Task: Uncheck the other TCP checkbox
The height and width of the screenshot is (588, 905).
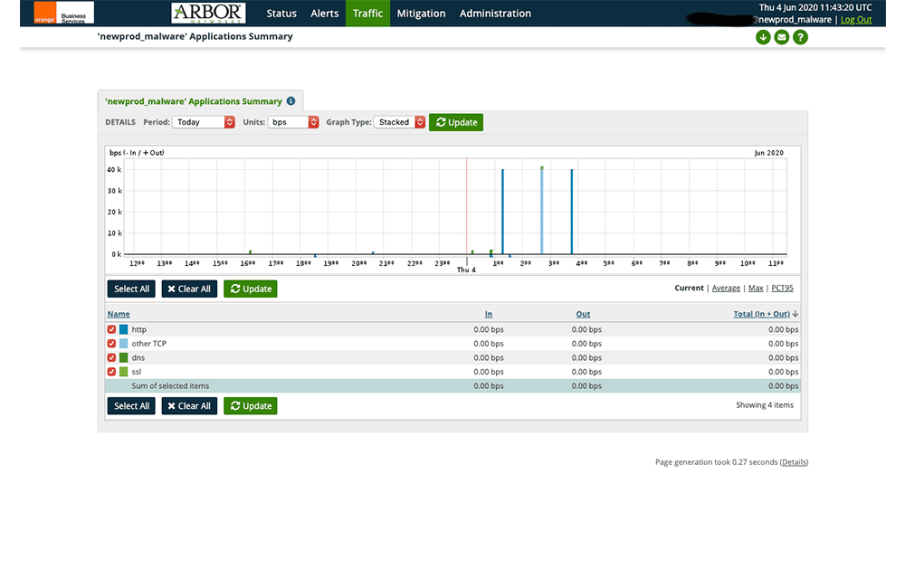Action: click(x=111, y=344)
